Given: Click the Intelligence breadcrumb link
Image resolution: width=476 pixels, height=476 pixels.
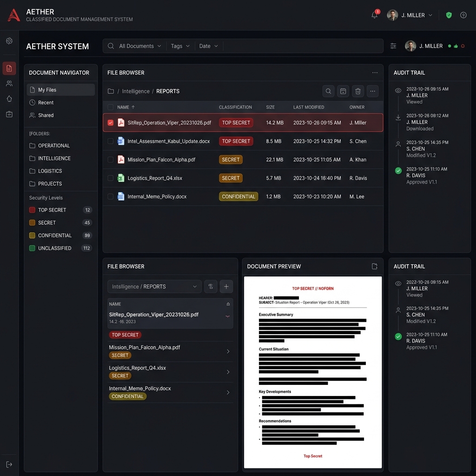Looking at the screenshot, I should 136,91.
